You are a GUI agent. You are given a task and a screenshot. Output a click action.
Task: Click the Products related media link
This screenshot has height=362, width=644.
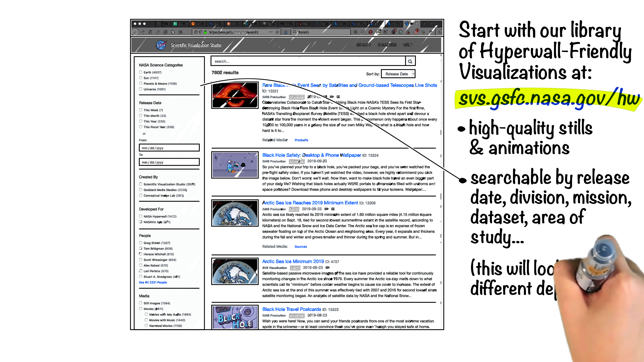301,140
